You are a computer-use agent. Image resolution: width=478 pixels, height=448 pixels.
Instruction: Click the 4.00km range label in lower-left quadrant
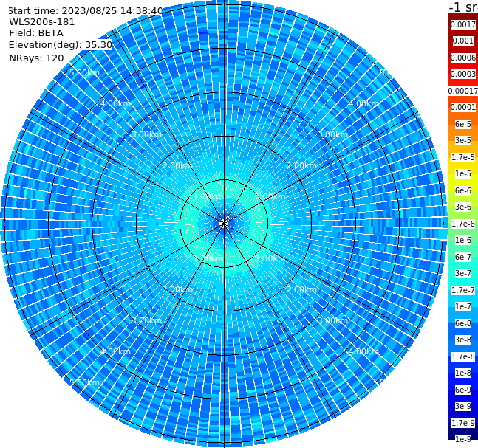tap(115, 351)
